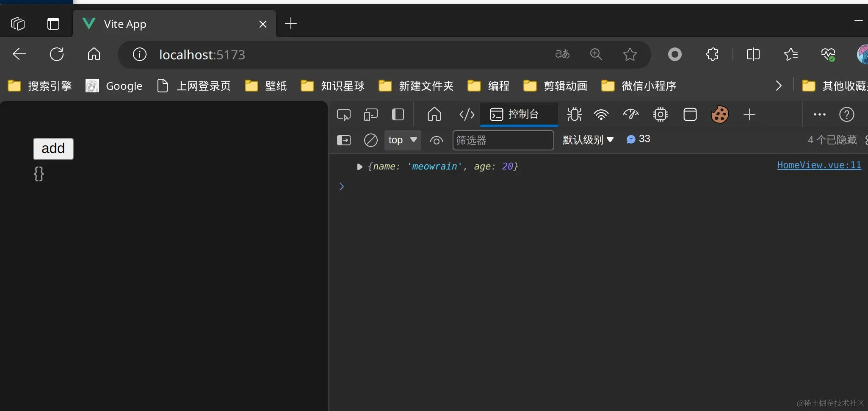This screenshot has height=411, width=868.
Task: Open the 剪辑动画 bookmarks folder
Action: click(x=556, y=86)
